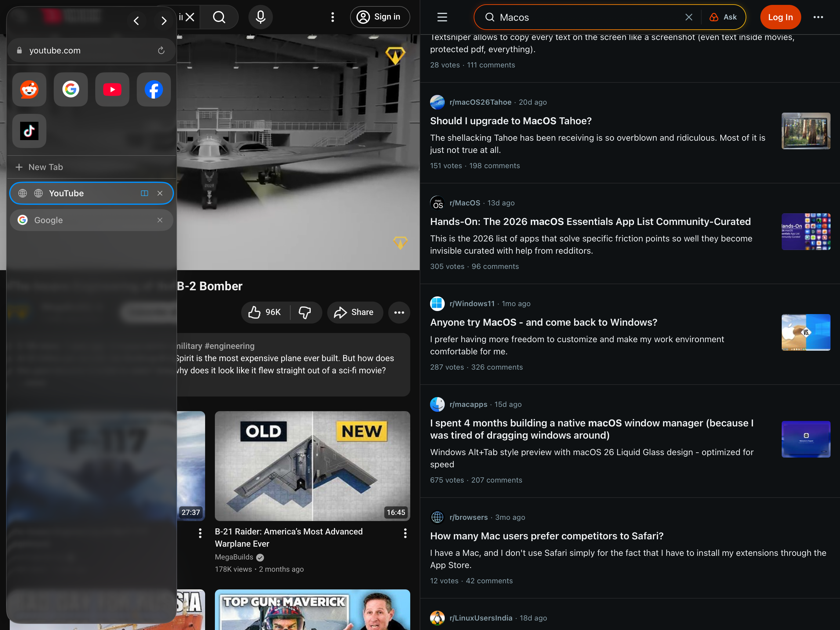Click the split-view icon on the YouTube tab
The image size is (840, 630).
144,193
